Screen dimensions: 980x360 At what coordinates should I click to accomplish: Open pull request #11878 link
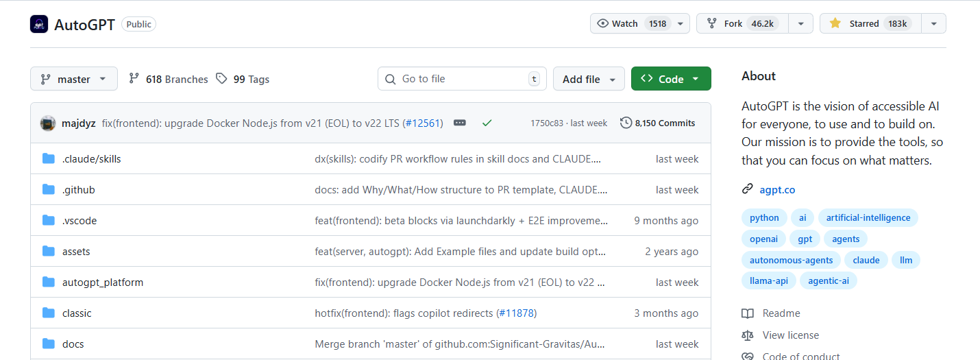[x=516, y=313]
